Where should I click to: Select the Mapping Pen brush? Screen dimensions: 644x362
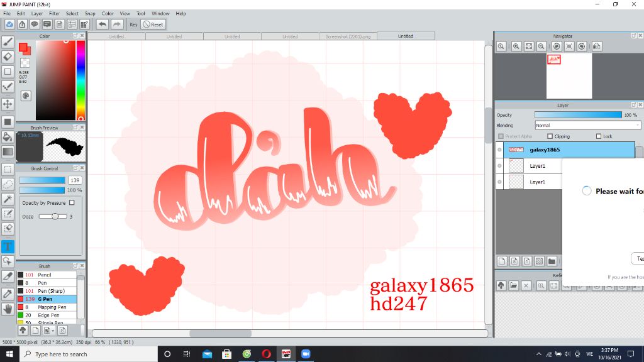pyautogui.click(x=47, y=307)
